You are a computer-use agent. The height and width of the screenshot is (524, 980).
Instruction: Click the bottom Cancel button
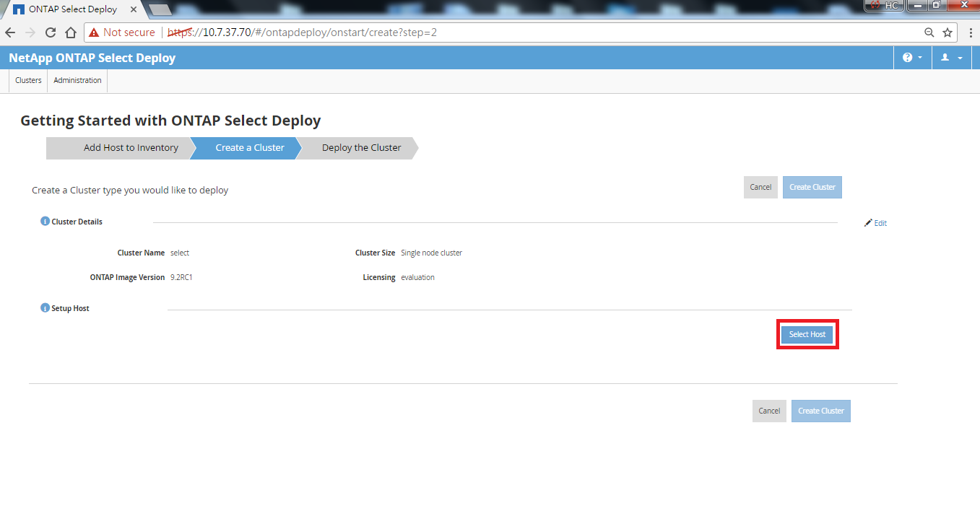tap(769, 411)
